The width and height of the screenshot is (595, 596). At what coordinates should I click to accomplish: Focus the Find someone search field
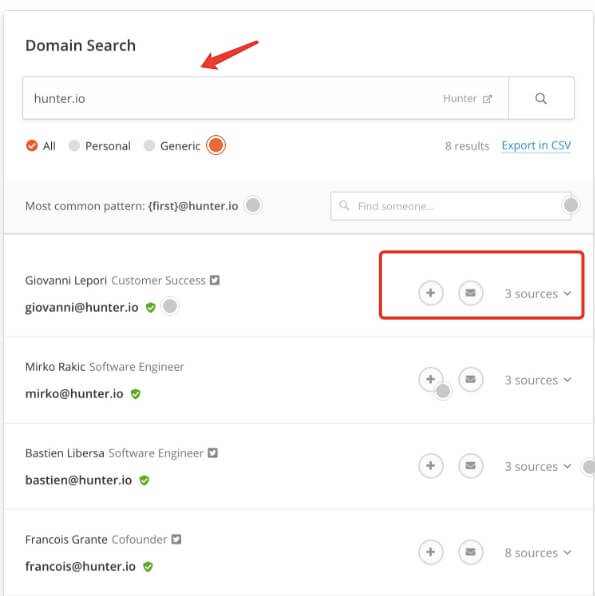pos(451,206)
